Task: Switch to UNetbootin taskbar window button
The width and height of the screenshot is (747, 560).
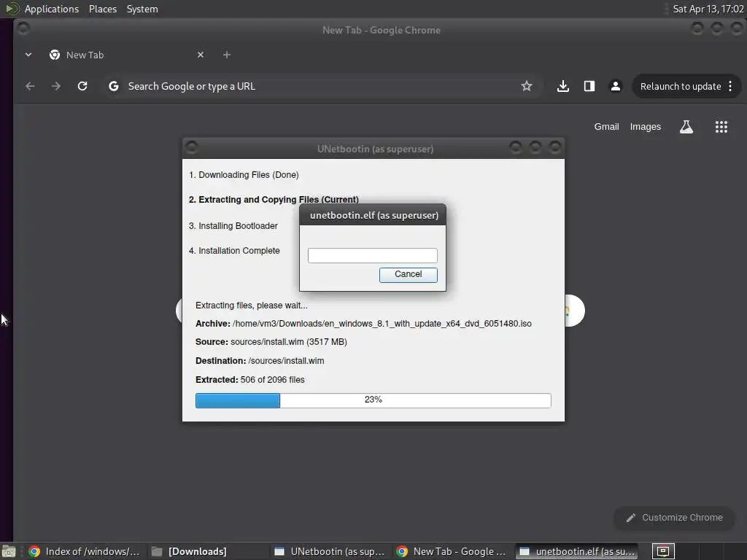Action: pos(330,551)
